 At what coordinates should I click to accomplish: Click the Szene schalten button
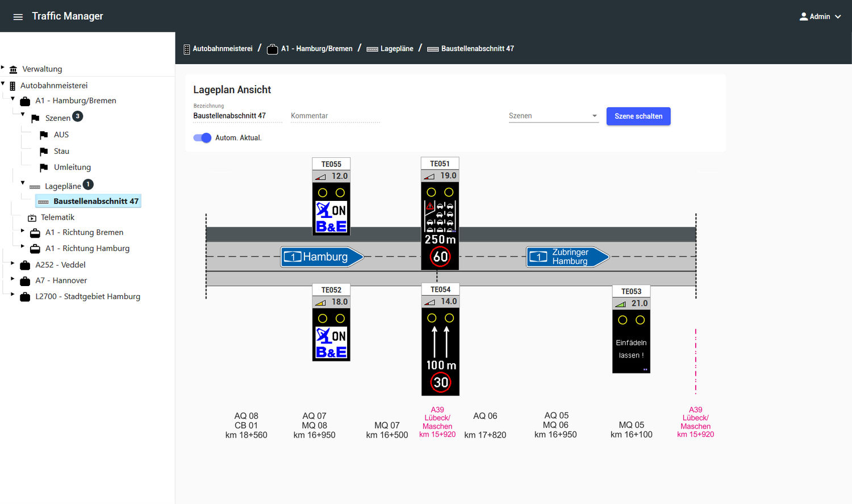638,116
